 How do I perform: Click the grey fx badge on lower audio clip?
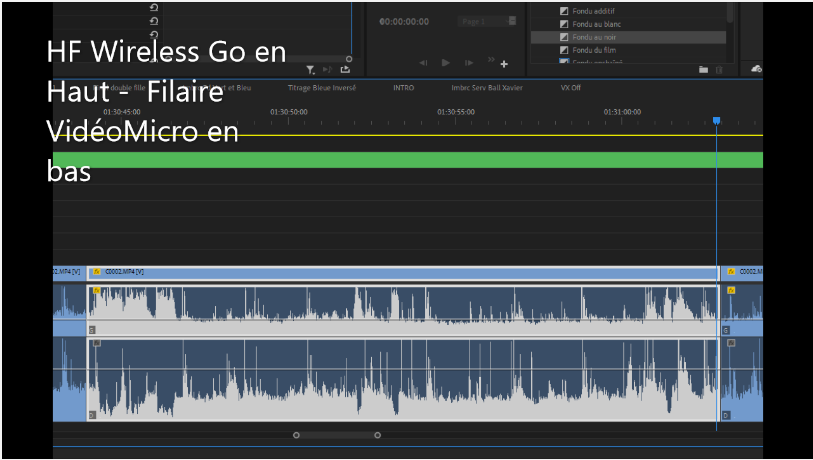coord(96,343)
